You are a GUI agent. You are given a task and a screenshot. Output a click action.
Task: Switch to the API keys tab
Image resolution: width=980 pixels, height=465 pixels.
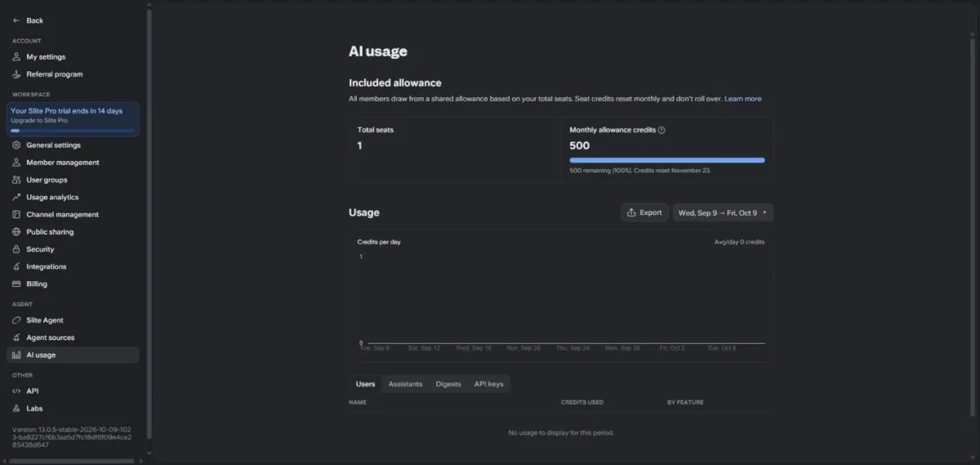pyautogui.click(x=488, y=384)
